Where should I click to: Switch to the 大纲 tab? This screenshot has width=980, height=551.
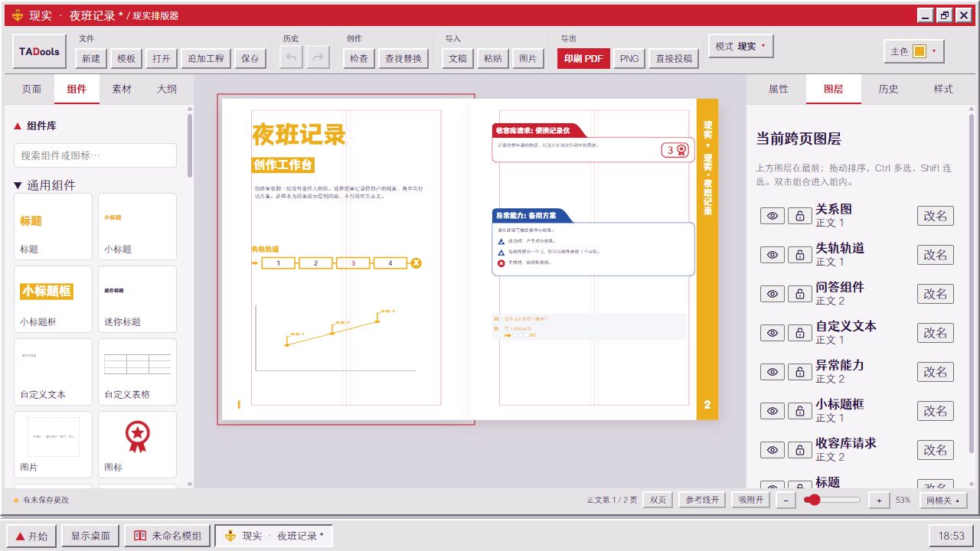click(x=167, y=89)
